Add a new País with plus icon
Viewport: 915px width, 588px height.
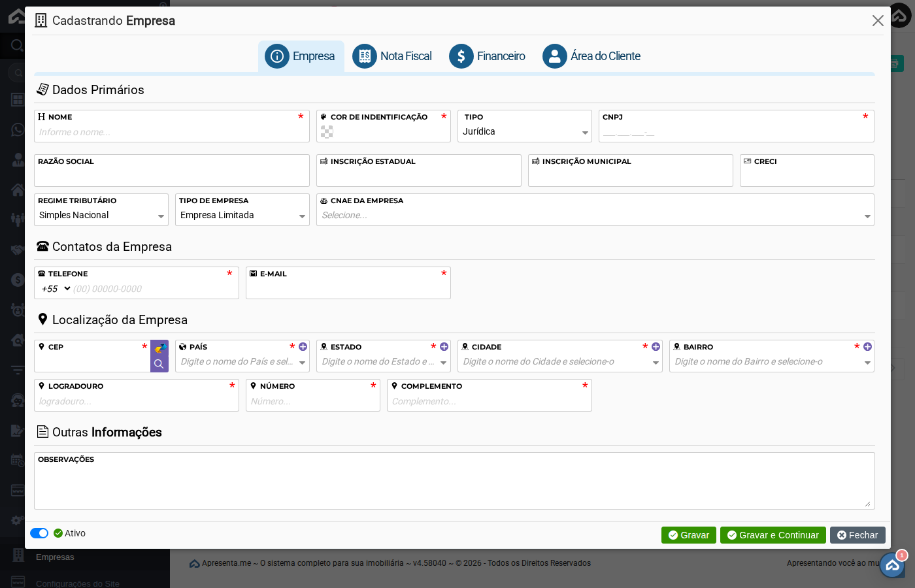click(303, 347)
